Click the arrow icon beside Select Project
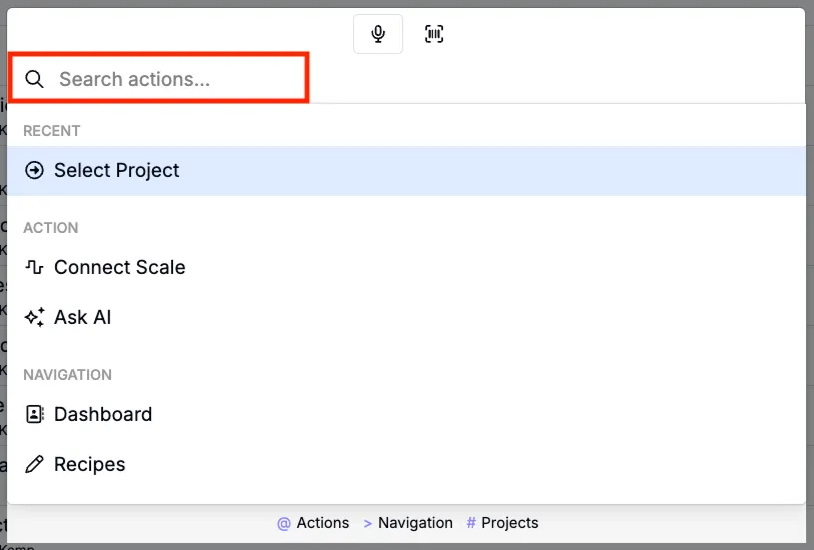 (35, 171)
